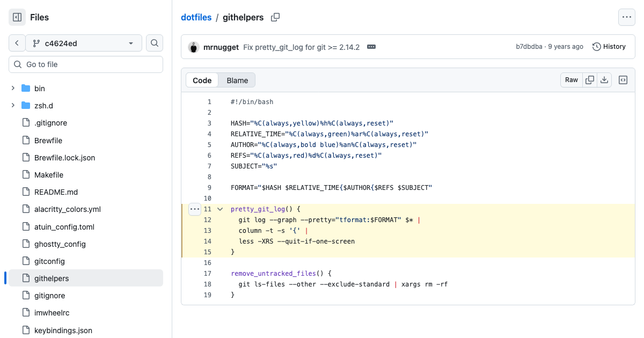Click the bin folder icon
Screen dimensions: 644x338
(x=26, y=88)
